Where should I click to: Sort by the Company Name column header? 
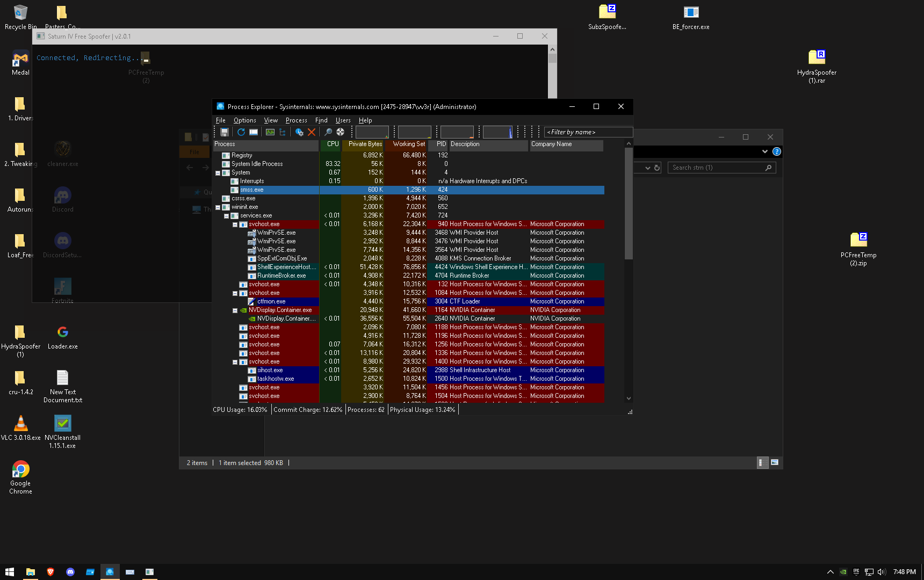(566, 144)
